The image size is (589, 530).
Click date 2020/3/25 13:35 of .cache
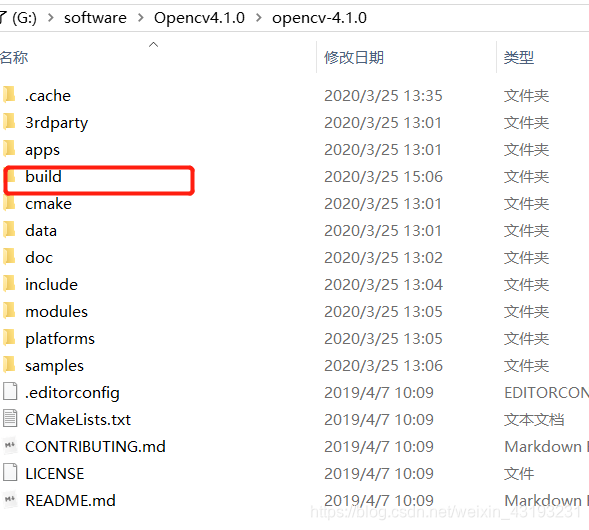pos(384,96)
